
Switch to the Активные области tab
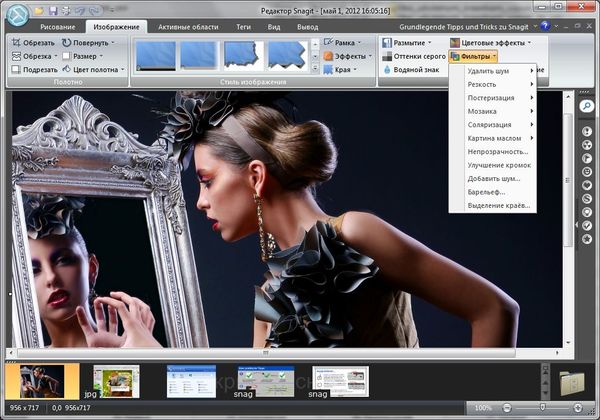pos(187,26)
